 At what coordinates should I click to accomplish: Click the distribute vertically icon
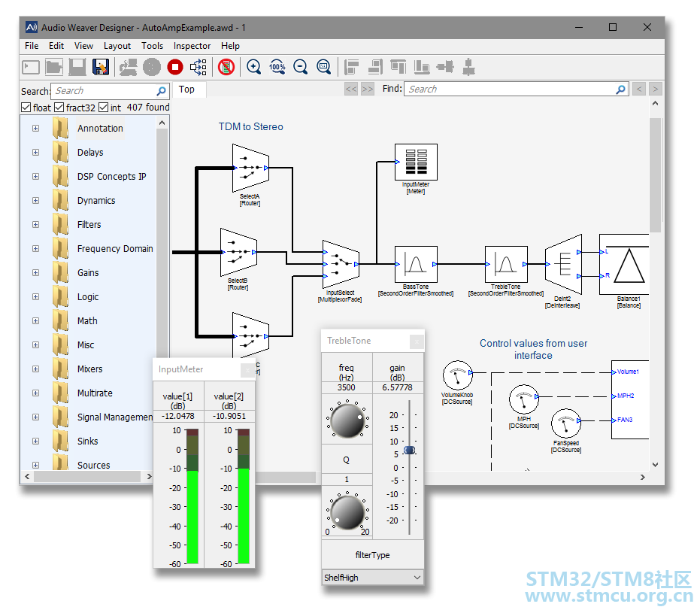[x=468, y=68]
